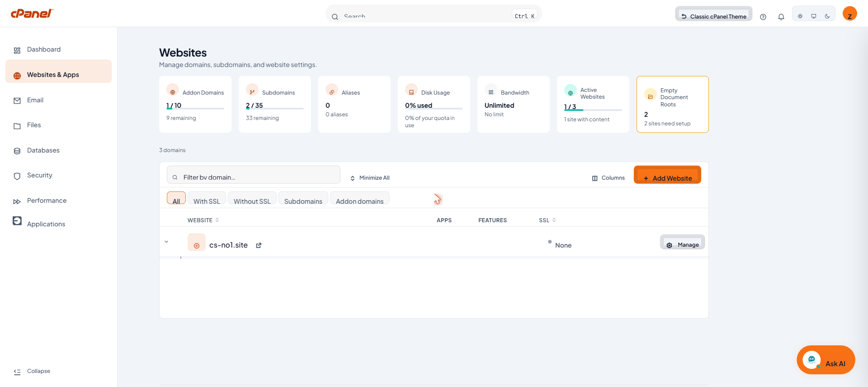
Task: Click the Applications sidebar icon
Action: pos(17,221)
